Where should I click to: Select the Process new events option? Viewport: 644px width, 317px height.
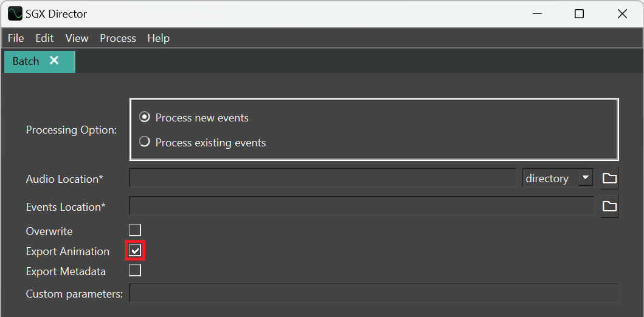coord(145,117)
